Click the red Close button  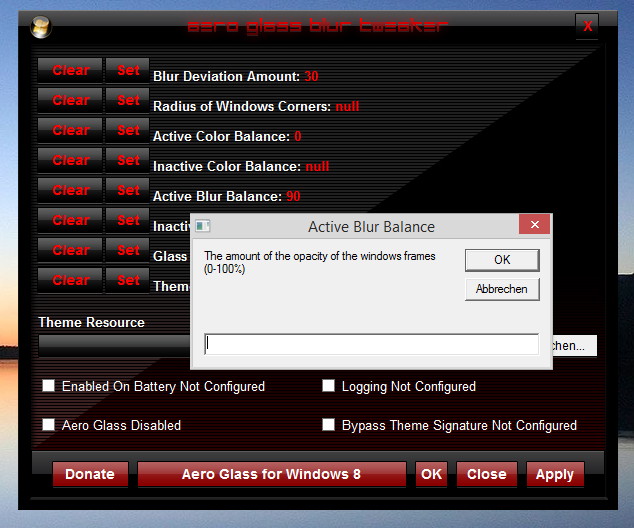pyautogui.click(x=487, y=474)
